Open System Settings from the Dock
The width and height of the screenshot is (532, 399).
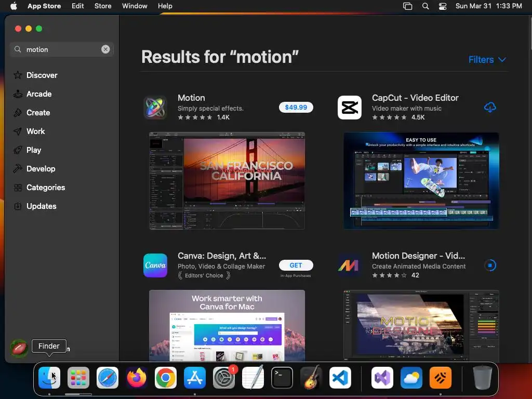coord(224,378)
